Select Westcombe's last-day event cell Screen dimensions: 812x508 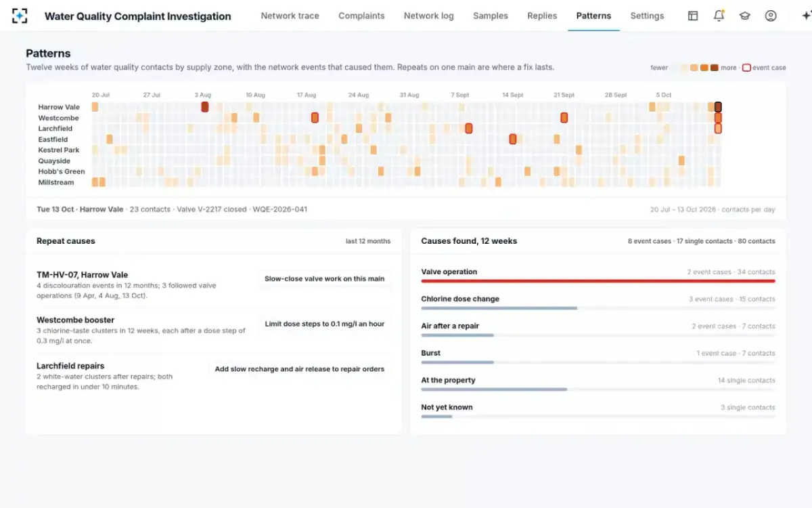click(x=718, y=118)
